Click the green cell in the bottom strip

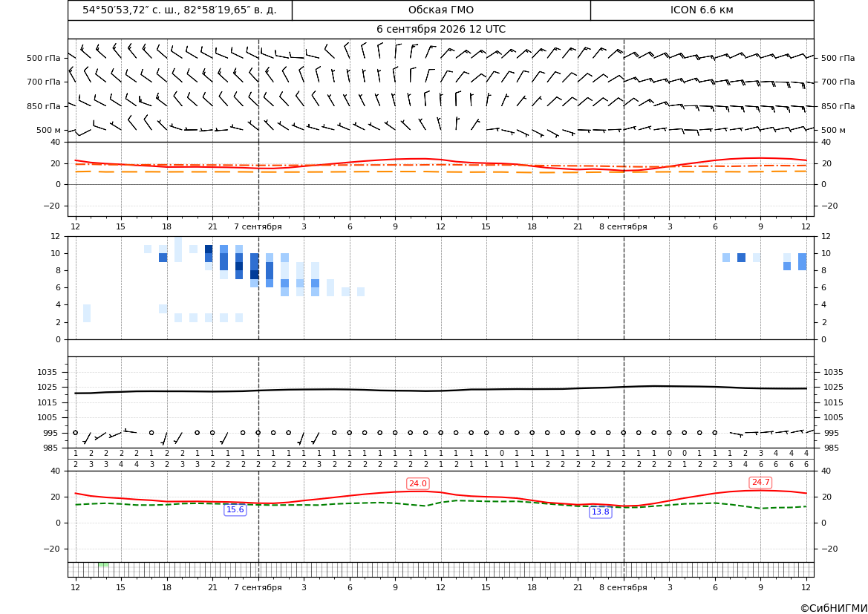(x=103, y=565)
